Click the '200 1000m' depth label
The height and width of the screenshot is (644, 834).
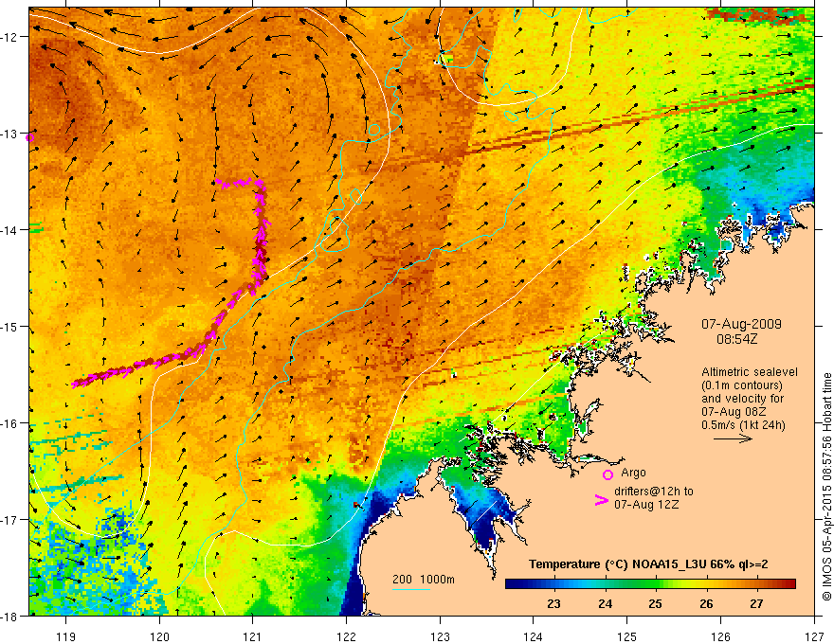424,580
